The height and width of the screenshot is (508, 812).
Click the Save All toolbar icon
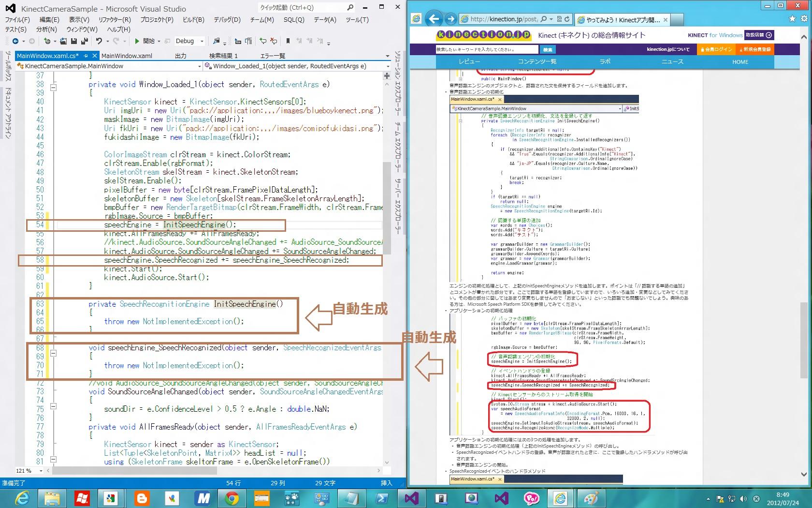[84, 41]
